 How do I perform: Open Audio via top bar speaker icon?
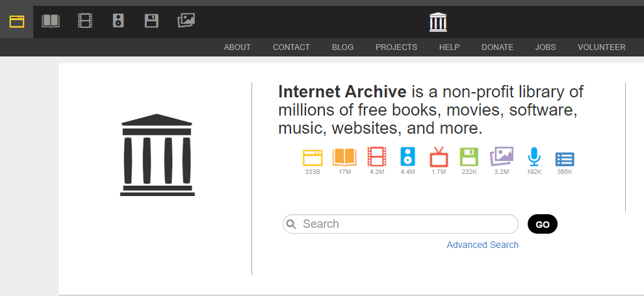118,21
